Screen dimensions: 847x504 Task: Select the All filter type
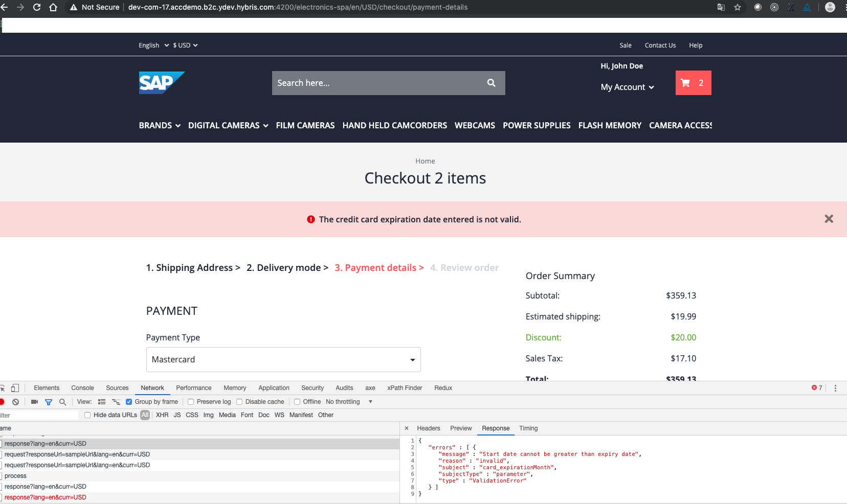(x=145, y=415)
